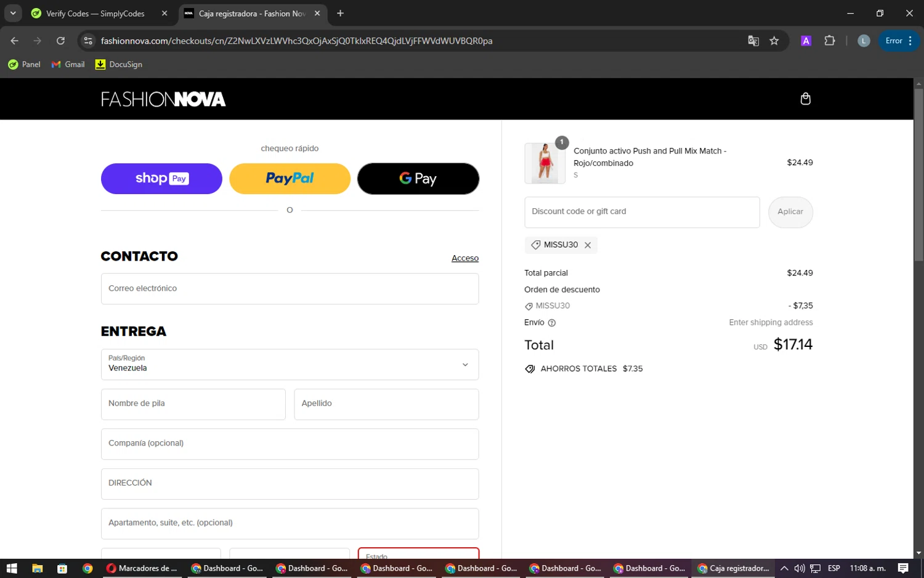
Task: Click the product thumbnail image
Action: [x=545, y=163]
